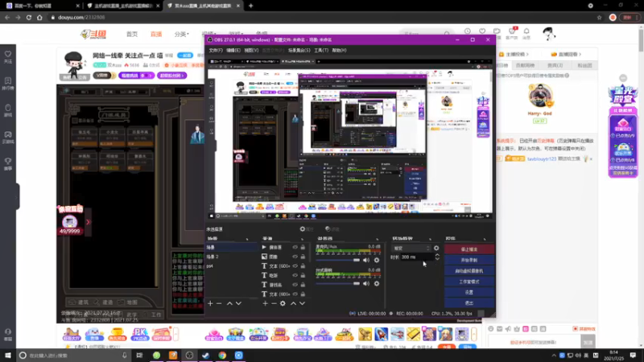Image resolution: width=644 pixels, height=362 pixels.
Task: Move source down in OBS Sources dock
Action: click(x=303, y=303)
